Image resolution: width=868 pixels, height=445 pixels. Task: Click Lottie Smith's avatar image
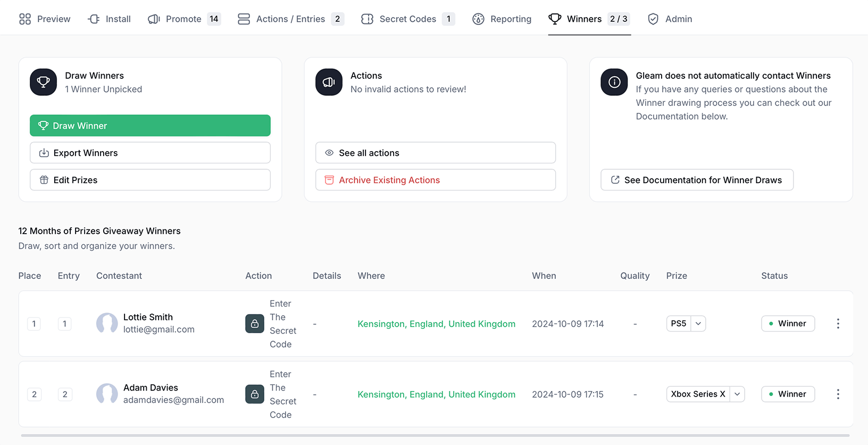(x=107, y=324)
